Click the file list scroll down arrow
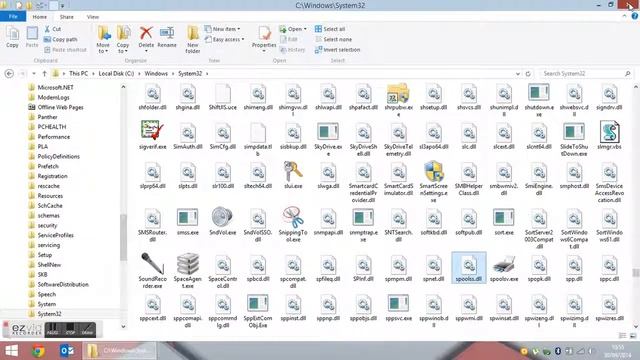Viewport: 640px width, 360px height. coord(636,326)
